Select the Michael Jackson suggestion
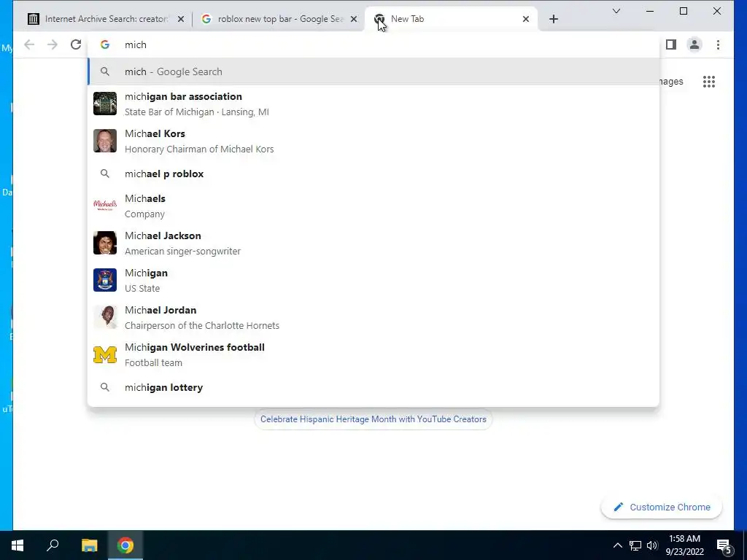The height and width of the screenshot is (560, 747). (373, 243)
